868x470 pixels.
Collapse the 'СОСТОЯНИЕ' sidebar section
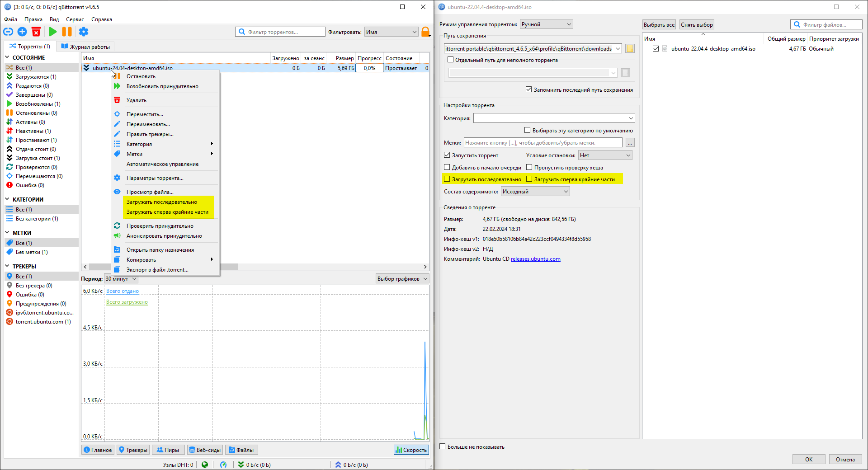pyautogui.click(x=7, y=57)
